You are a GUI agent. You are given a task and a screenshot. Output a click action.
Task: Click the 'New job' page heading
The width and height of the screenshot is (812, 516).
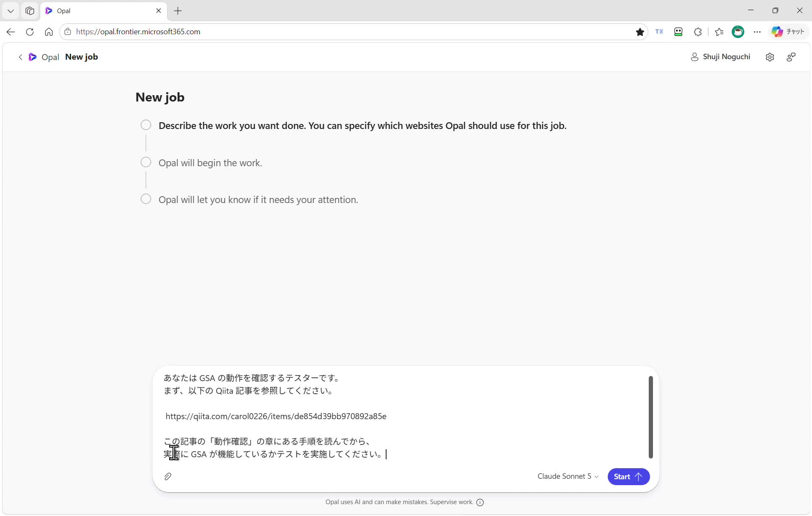click(160, 97)
